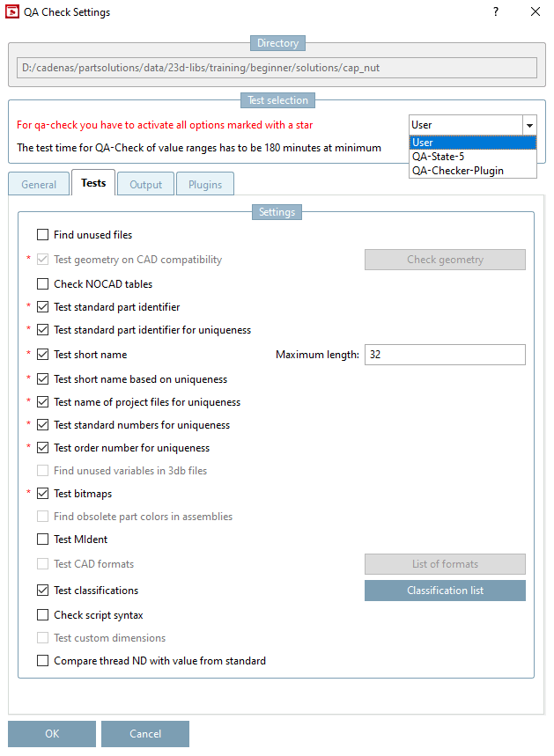Open the Classification list
The width and height of the screenshot is (554, 756).
click(445, 590)
